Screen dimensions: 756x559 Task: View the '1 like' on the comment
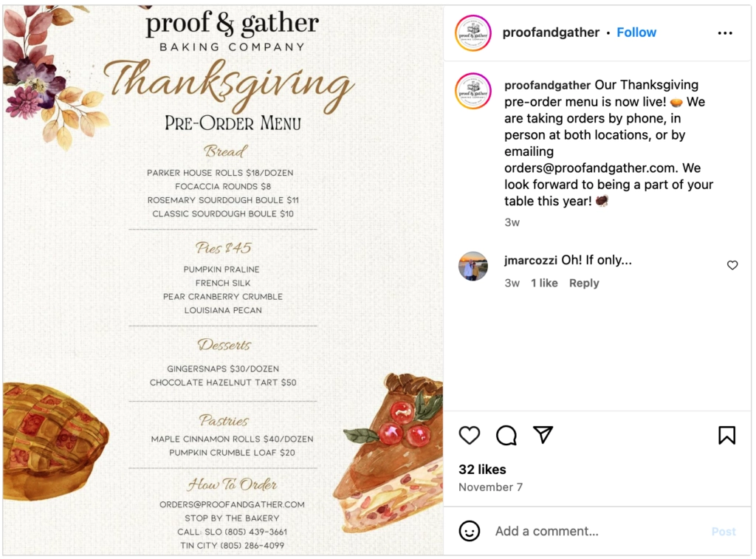click(x=544, y=283)
